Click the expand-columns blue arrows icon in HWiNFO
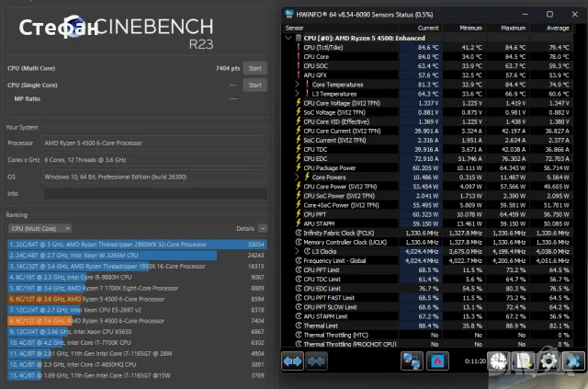The width and height of the screenshot is (588, 389). pos(292,361)
